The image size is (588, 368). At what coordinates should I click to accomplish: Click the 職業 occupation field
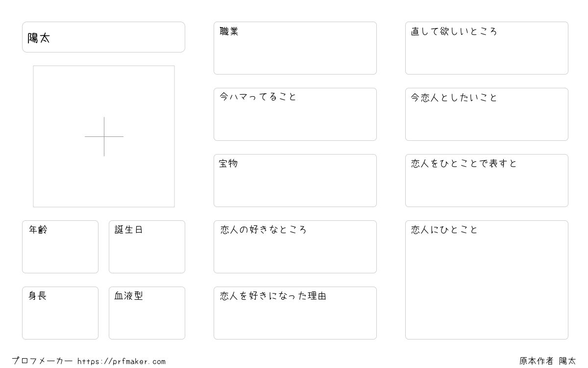tap(295, 48)
